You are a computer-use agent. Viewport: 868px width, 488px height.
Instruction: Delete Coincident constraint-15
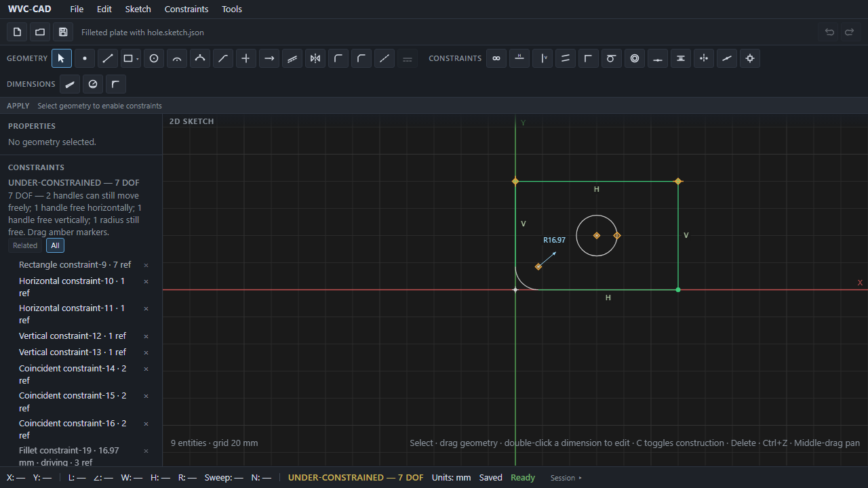[146, 396]
